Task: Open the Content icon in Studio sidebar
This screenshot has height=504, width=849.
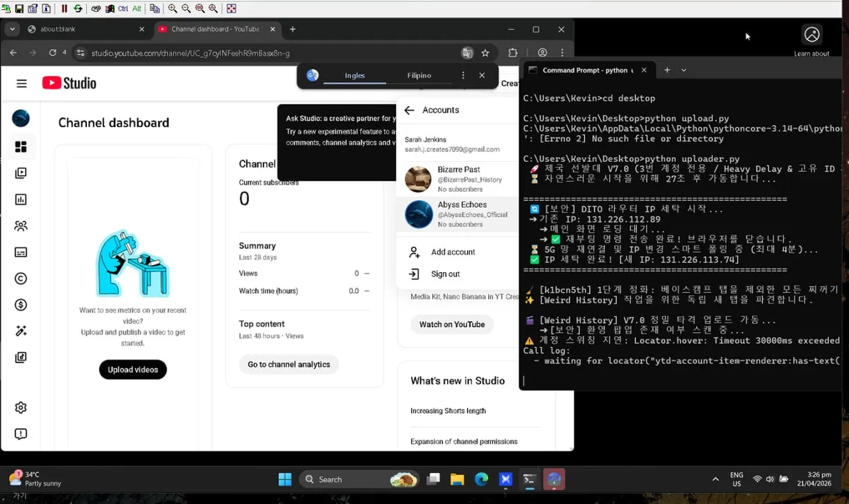Action: [x=21, y=173]
